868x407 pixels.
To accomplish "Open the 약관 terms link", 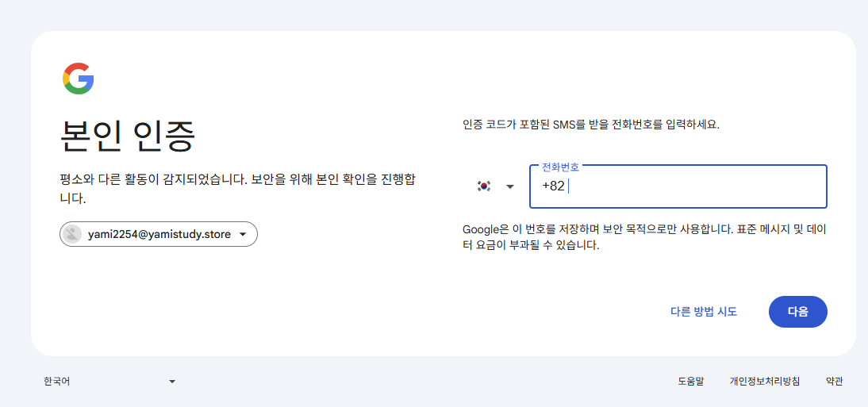I will point(834,382).
